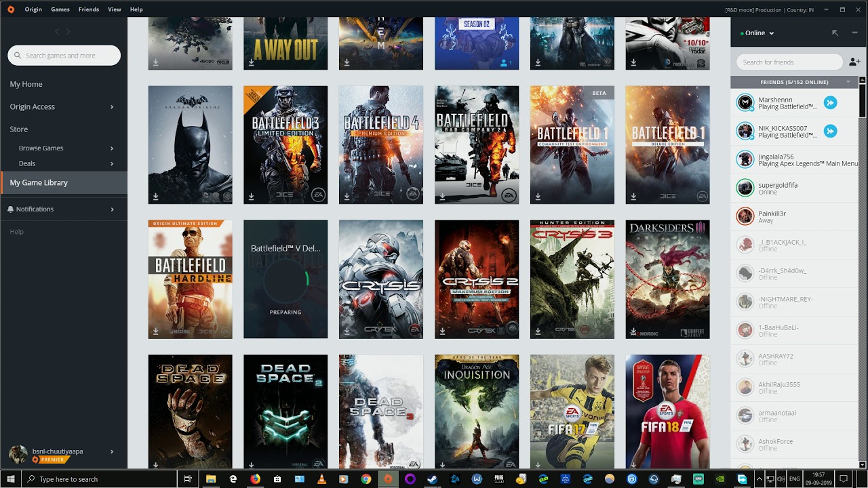Open Crysis 3 Hunter Edition tile
The height and width of the screenshot is (488, 868).
tap(572, 279)
